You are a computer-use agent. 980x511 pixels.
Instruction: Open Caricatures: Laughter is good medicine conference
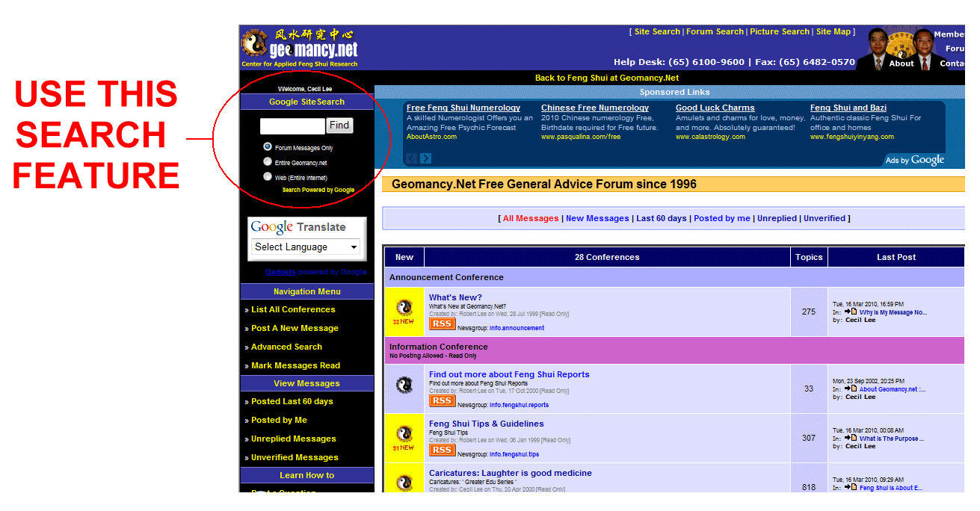click(510, 473)
